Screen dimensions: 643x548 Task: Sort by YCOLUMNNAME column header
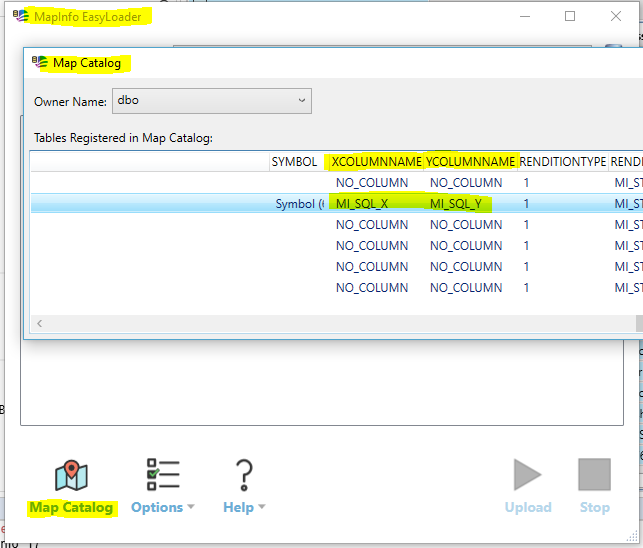(x=470, y=161)
